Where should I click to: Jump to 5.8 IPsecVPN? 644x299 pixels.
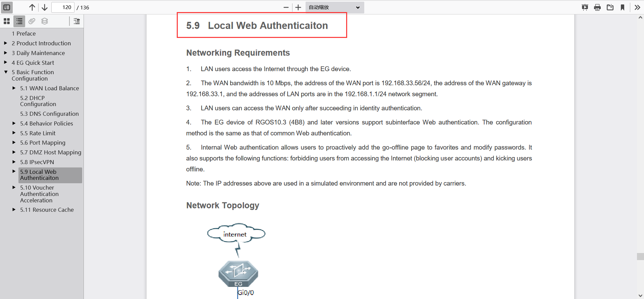pos(37,162)
